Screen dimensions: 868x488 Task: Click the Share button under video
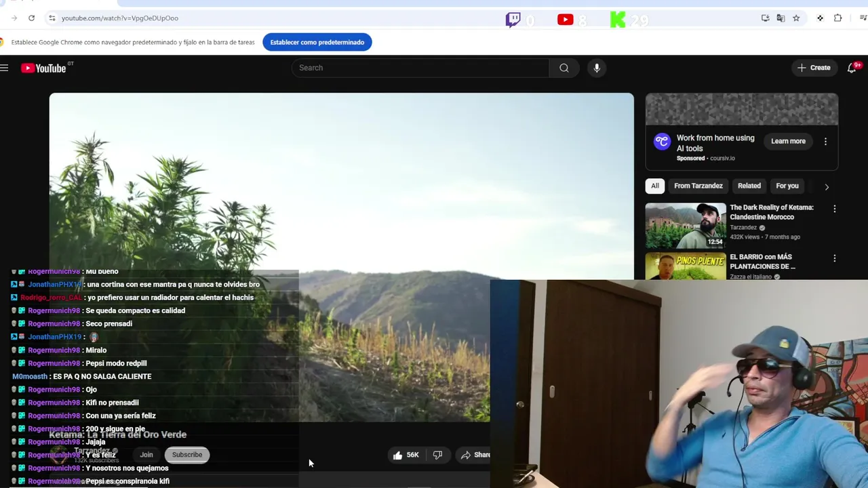(475, 455)
